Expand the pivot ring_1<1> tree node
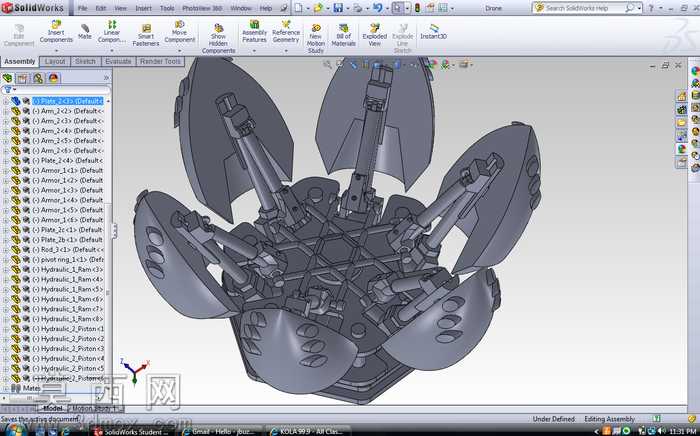 tap(5, 259)
